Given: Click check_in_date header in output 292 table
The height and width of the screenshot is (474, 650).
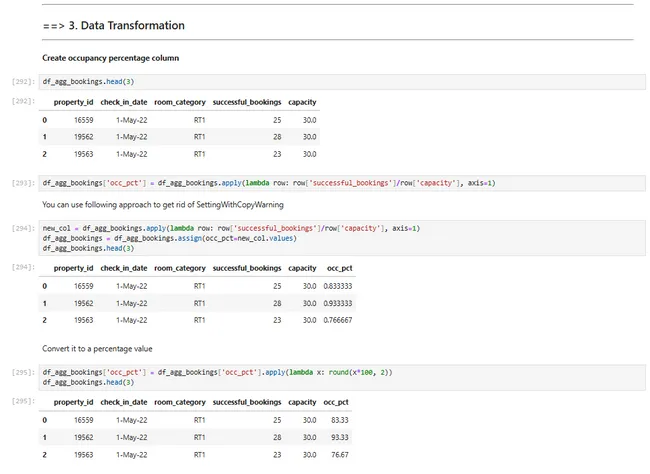Looking at the screenshot, I should pos(124,102).
